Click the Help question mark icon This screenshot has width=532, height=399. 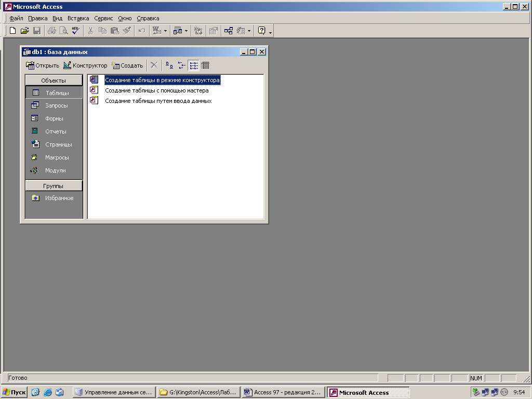click(x=262, y=31)
